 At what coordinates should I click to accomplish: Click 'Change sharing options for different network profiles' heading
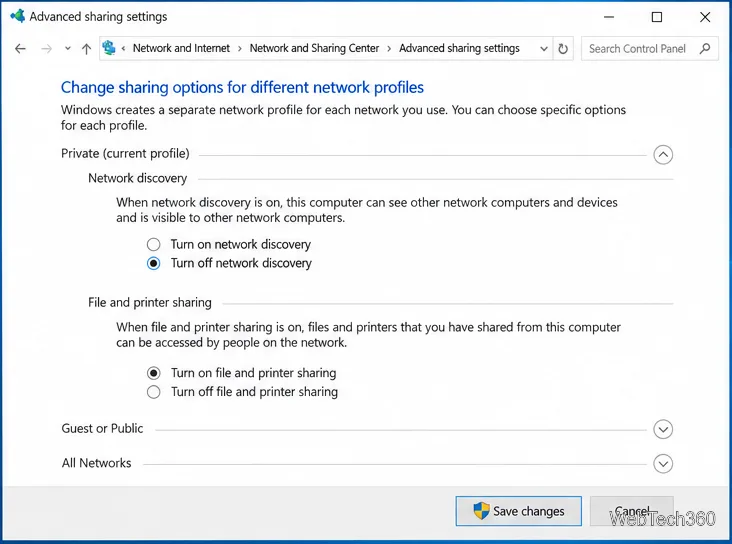click(242, 87)
